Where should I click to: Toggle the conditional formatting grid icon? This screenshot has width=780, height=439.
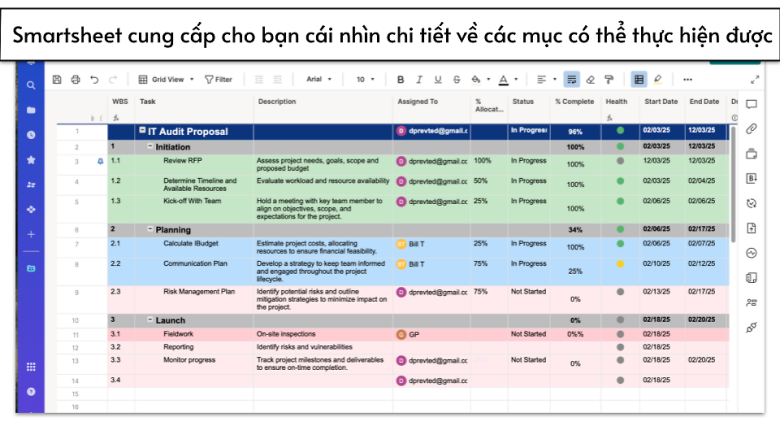(639, 80)
